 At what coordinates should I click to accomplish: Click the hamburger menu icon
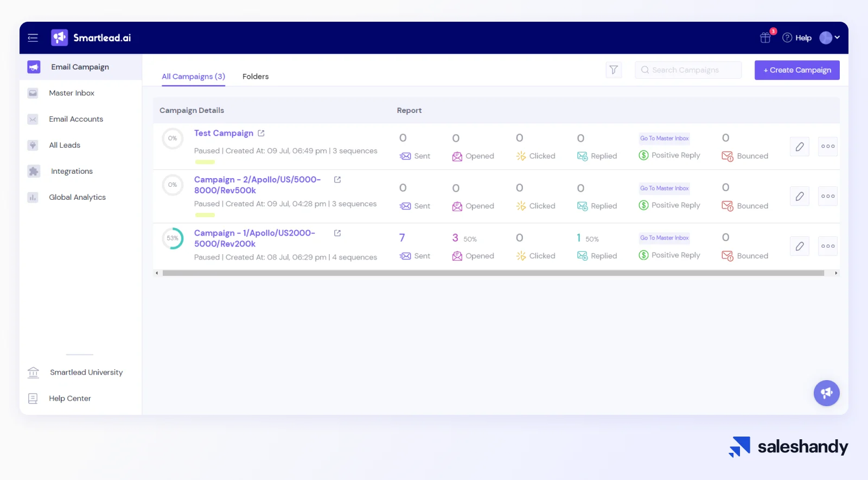33,38
